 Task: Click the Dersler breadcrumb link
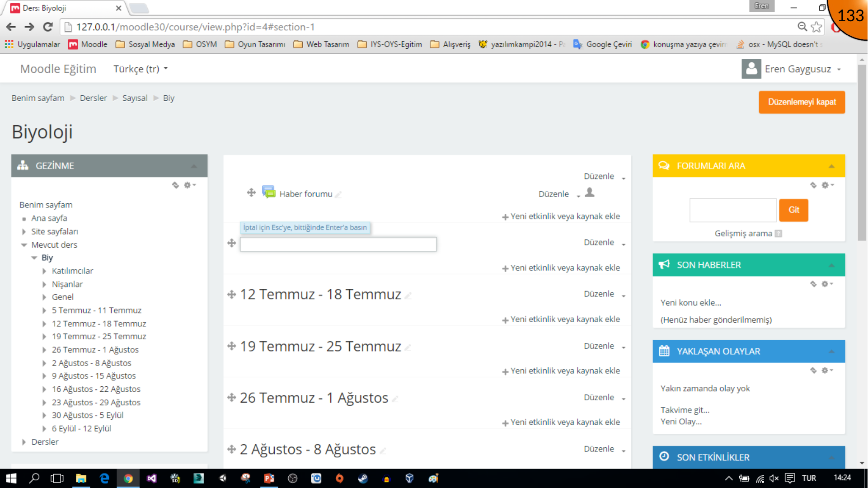pos(93,98)
